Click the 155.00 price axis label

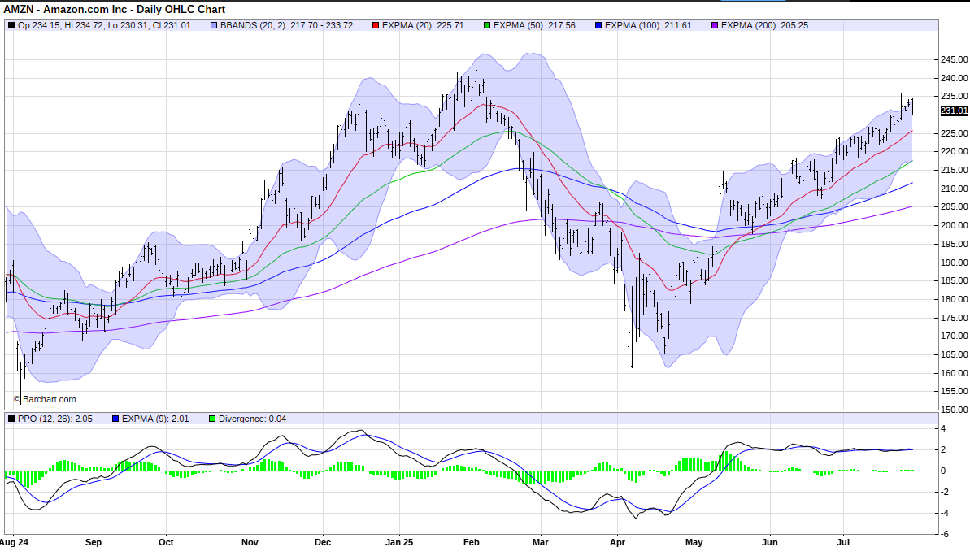pyautogui.click(x=954, y=391)
